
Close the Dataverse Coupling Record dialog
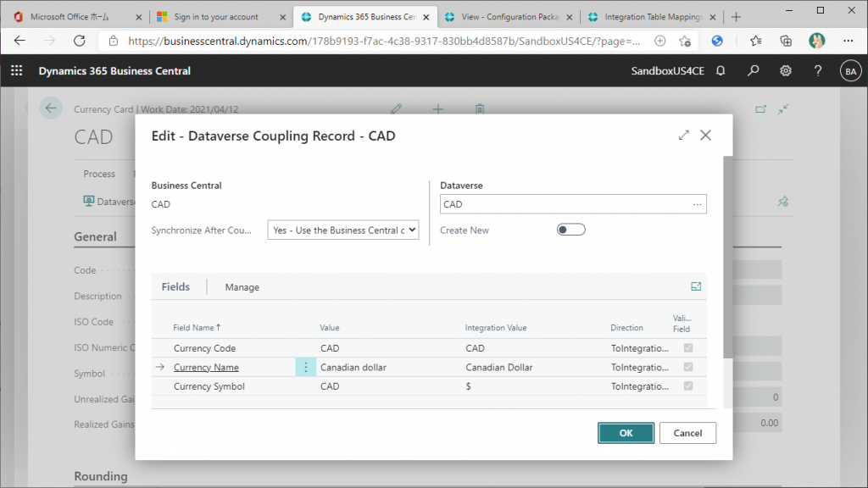tap(705, 136)
